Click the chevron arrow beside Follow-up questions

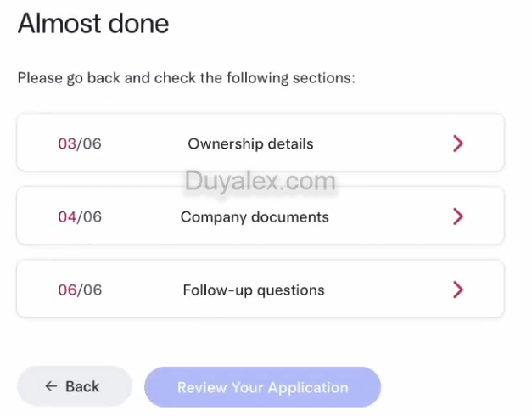click(458, 290)
